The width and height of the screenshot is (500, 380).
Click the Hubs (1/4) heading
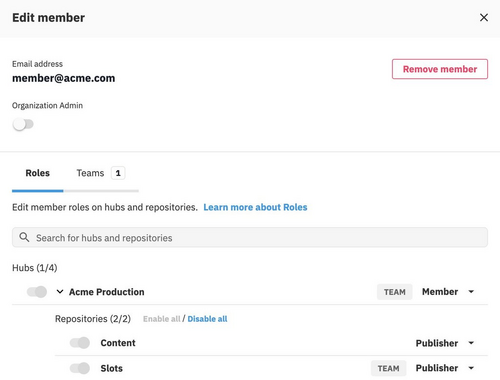[35, 268]
